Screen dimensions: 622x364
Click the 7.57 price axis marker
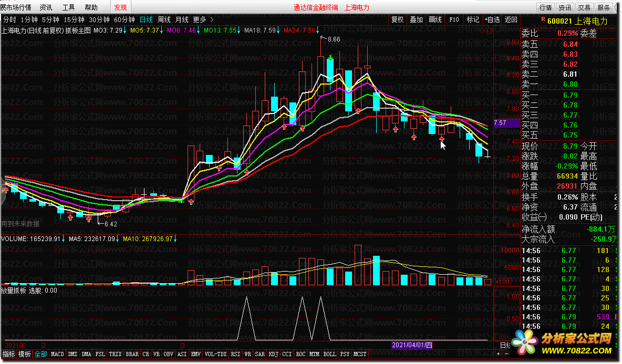click(x=506, y=123)
